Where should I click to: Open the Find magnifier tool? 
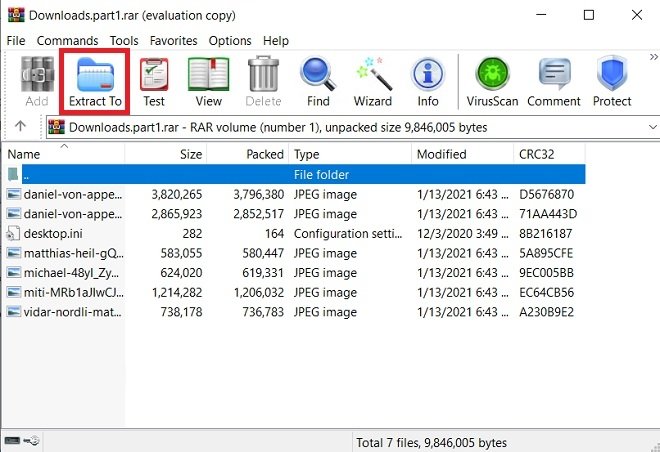point(318,82)
